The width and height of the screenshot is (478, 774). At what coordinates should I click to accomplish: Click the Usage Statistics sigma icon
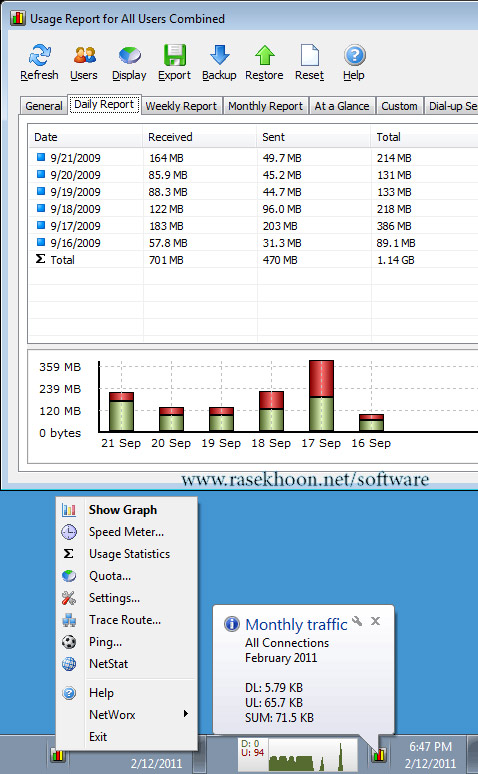coord(69,554)
